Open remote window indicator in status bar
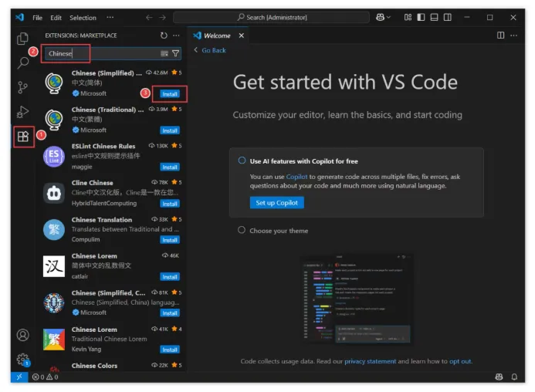This screenshot has width=535, height=392. (x=19, y=377)
